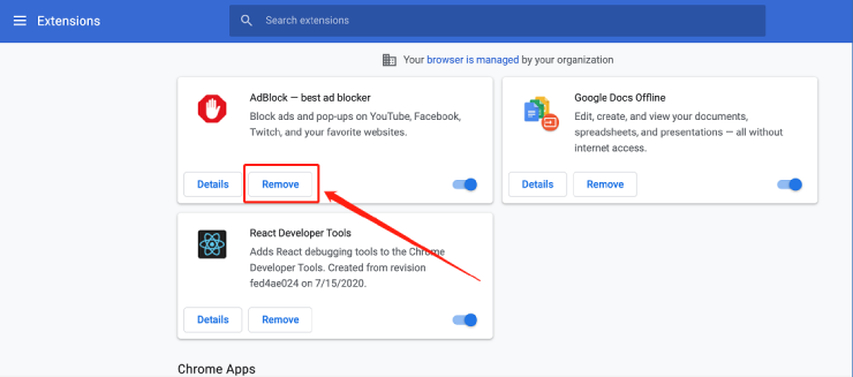Click the Extensions page title
The height and width of the screenshot is (377, 853).
[x=69, y=21]
